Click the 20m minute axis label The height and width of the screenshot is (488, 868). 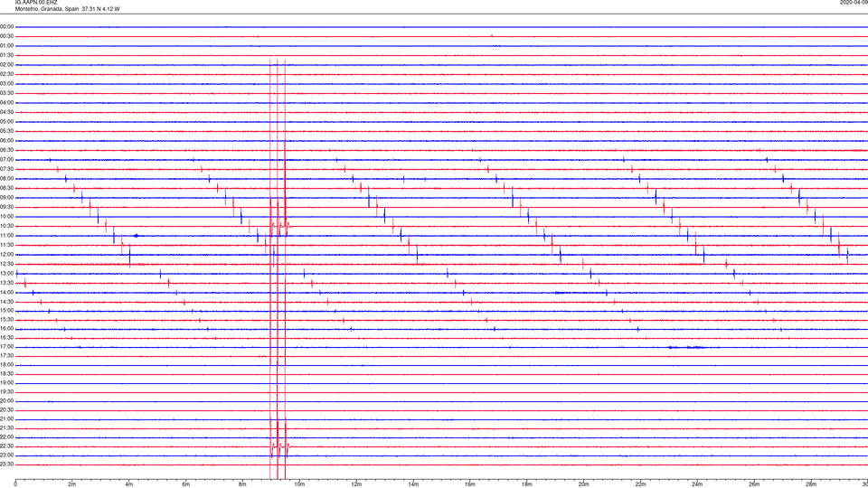[583, 484]
